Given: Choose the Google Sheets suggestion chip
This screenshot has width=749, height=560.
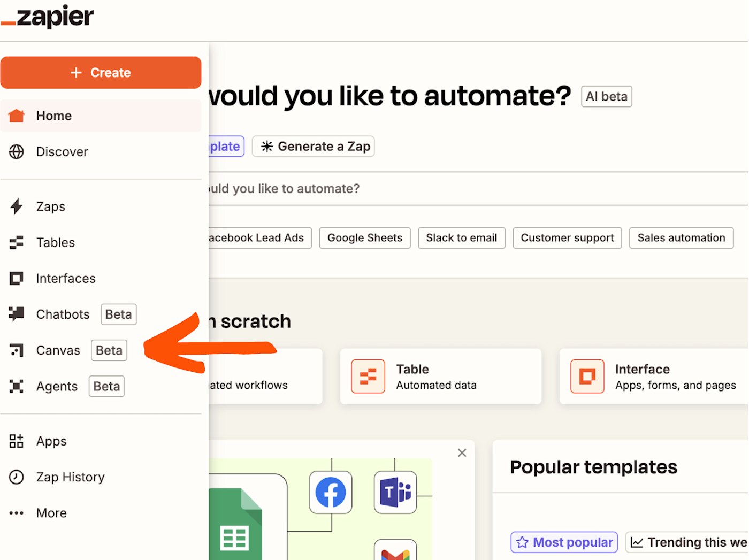Looking at the screenshot, I should pyautogui.click(x=365, y=238).
